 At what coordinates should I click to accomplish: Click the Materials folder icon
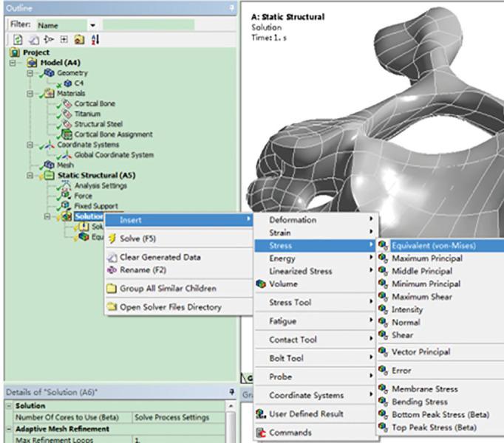click(x=50, y=93)
